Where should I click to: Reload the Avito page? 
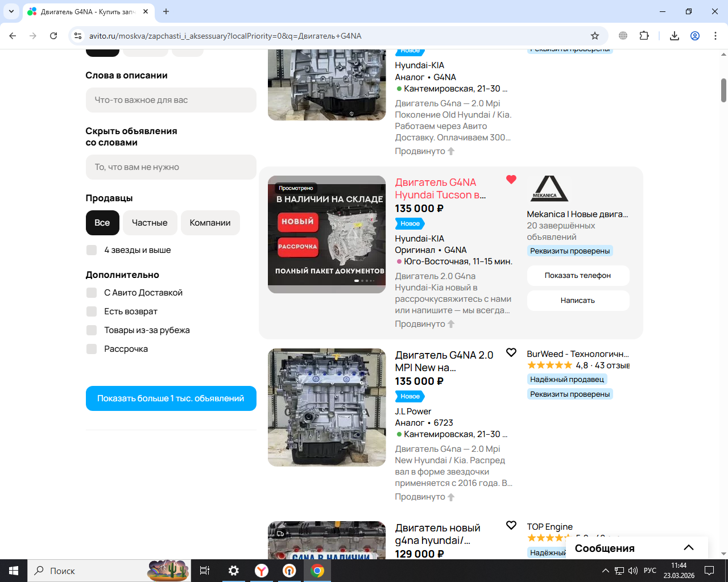click(53, 36)
